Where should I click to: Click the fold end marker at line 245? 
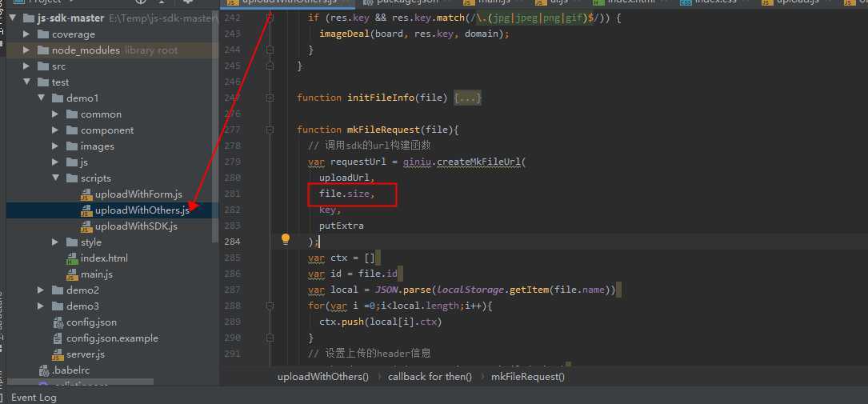coord(270,66)
